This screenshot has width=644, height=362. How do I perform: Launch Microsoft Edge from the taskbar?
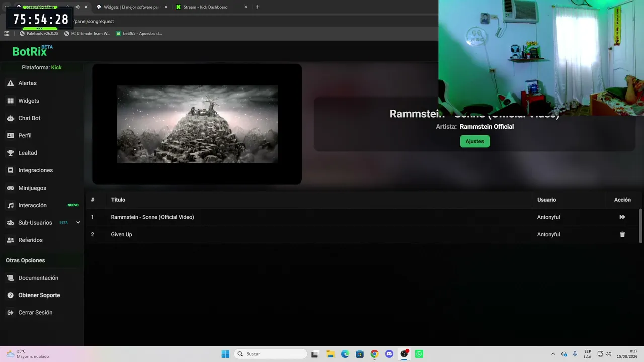point(345,354)
